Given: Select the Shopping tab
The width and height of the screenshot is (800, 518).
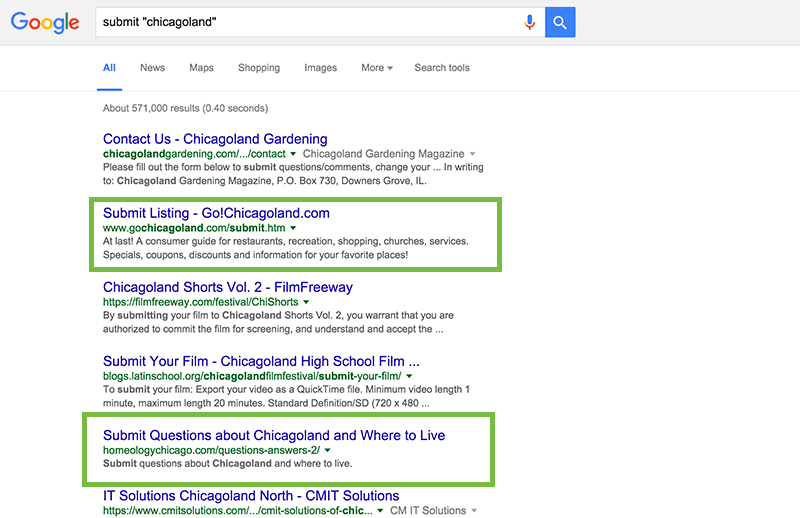Looking at the screenshot, I should point(259,68).
